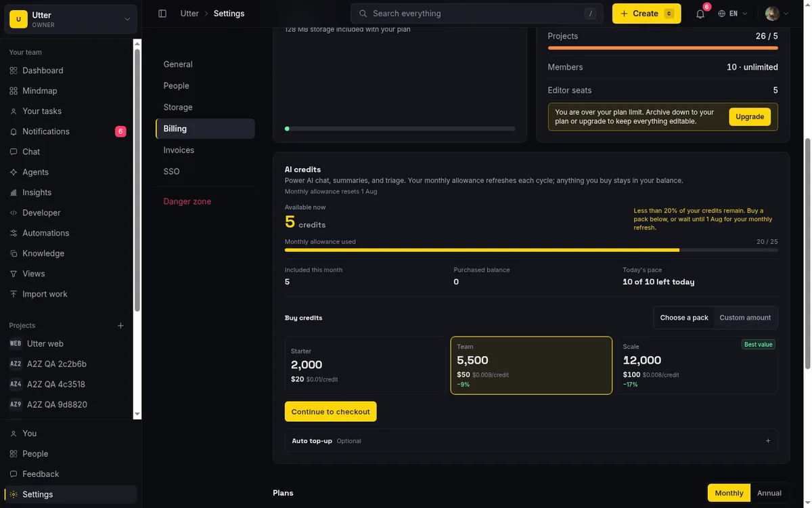Open the Insights chart icon

(14, 192)
